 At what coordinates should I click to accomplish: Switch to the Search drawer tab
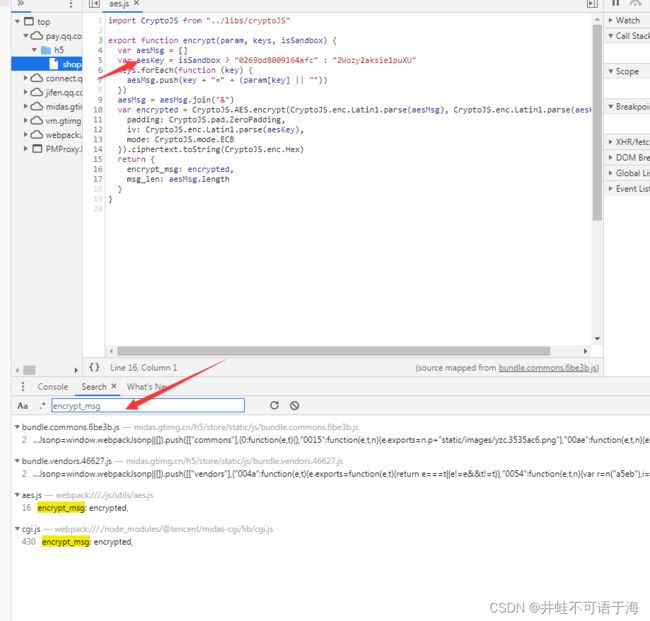click(94, 387)
